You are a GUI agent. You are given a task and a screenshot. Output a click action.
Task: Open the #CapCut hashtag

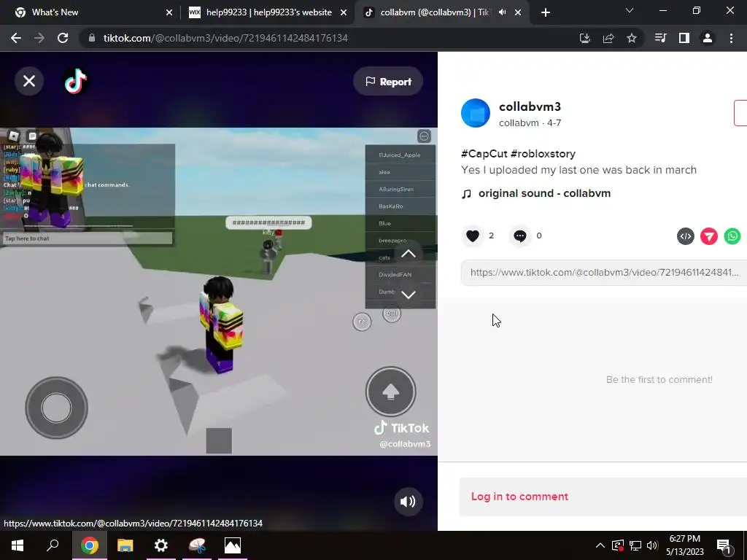pyautogui.click(x=484, y=154)
